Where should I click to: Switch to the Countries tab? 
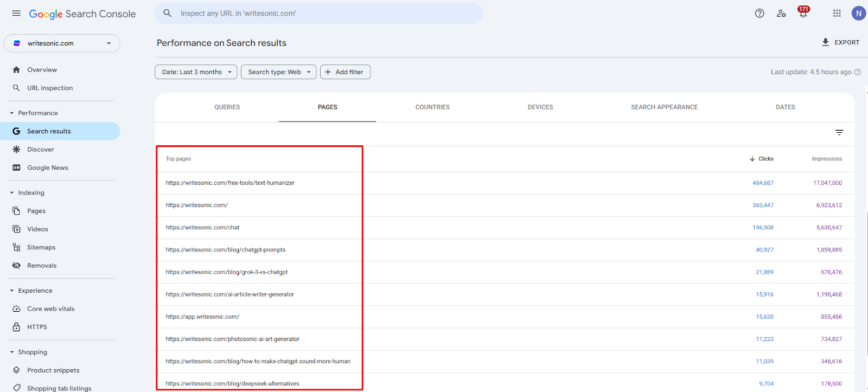click(432, 107)
